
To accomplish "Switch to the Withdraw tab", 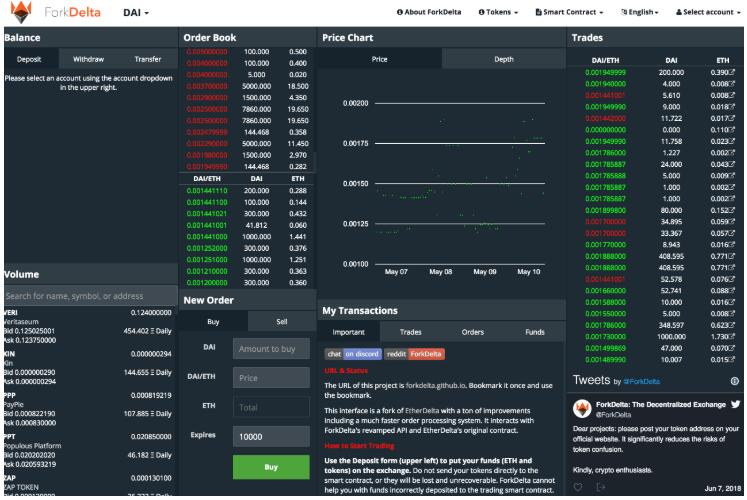I will [88, 59].
